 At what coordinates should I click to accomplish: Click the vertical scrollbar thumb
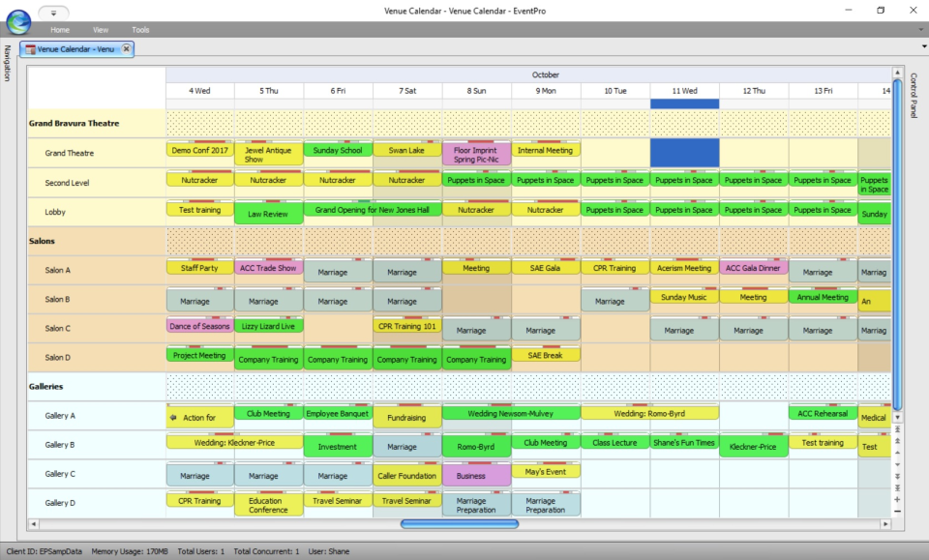click(898, 244)
